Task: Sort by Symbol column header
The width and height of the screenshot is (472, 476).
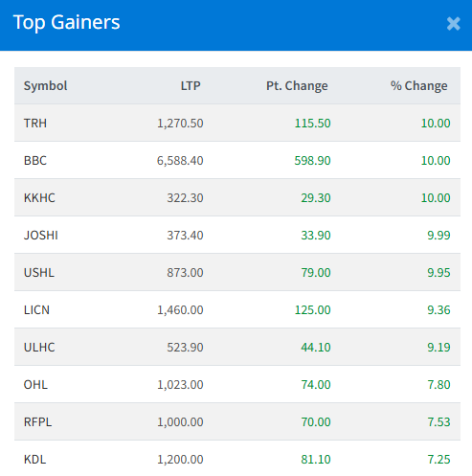Action: pos(45,86)
